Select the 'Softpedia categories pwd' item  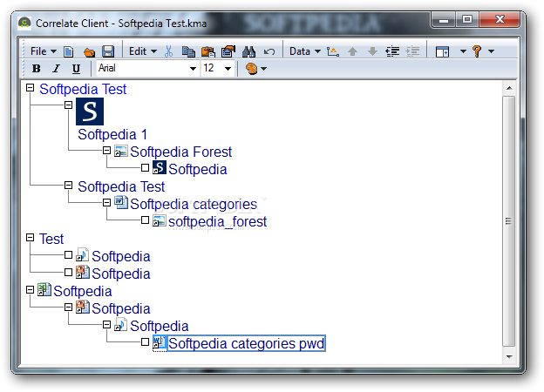coord(247,343)
